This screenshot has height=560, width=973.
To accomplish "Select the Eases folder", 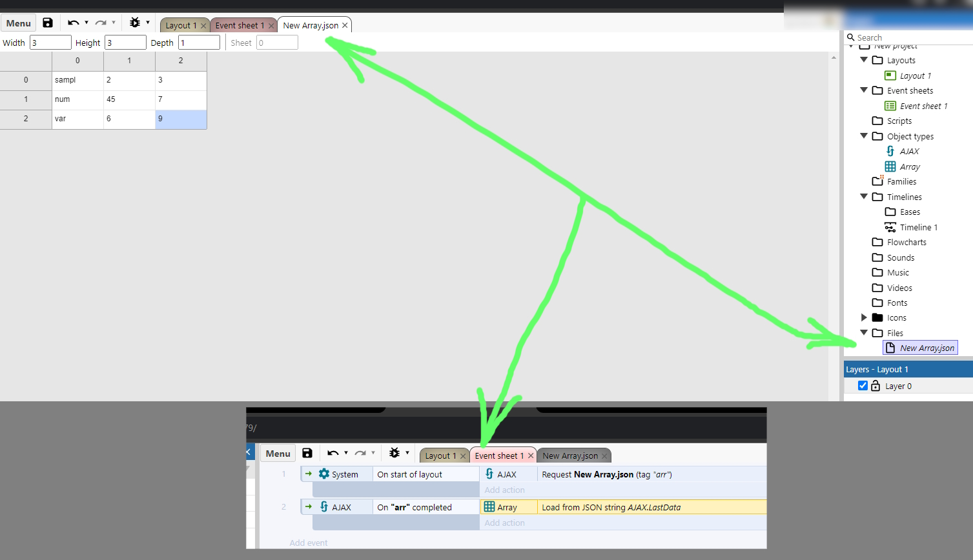I will 903,212.
